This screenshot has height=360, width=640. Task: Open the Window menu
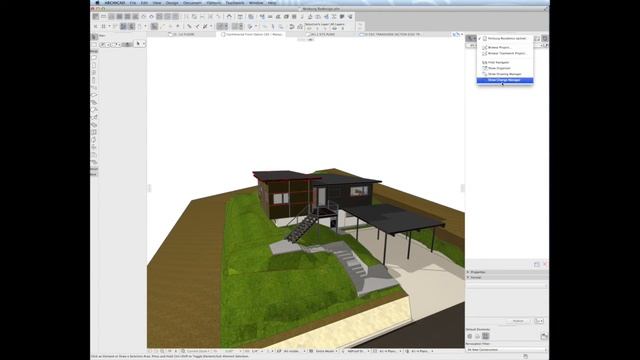point(256,3)
